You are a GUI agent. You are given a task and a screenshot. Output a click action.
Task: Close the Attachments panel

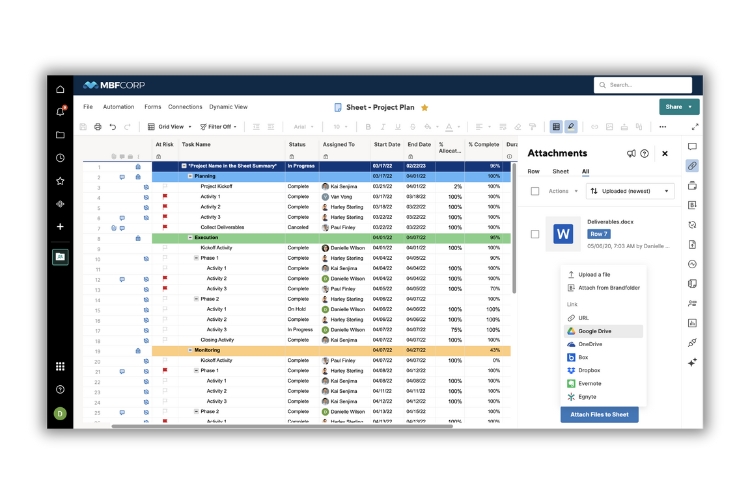(x=665, y=154)
